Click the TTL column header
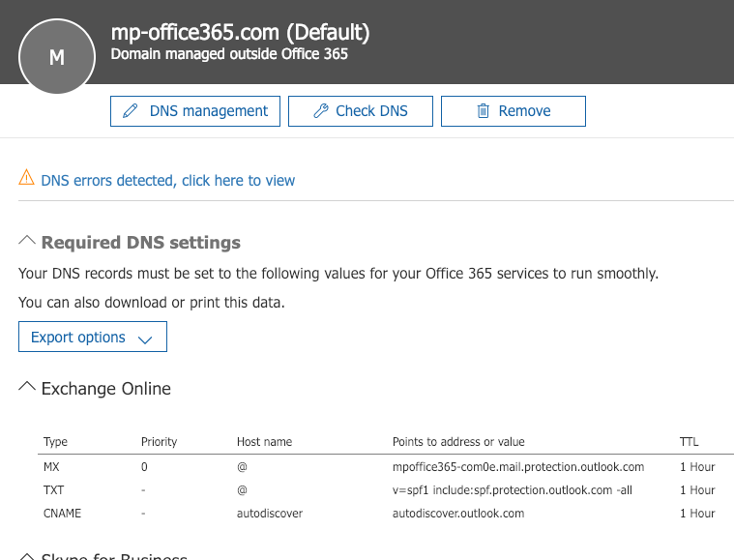The width and height of the screenshot is (734, 560). point(690,442)
